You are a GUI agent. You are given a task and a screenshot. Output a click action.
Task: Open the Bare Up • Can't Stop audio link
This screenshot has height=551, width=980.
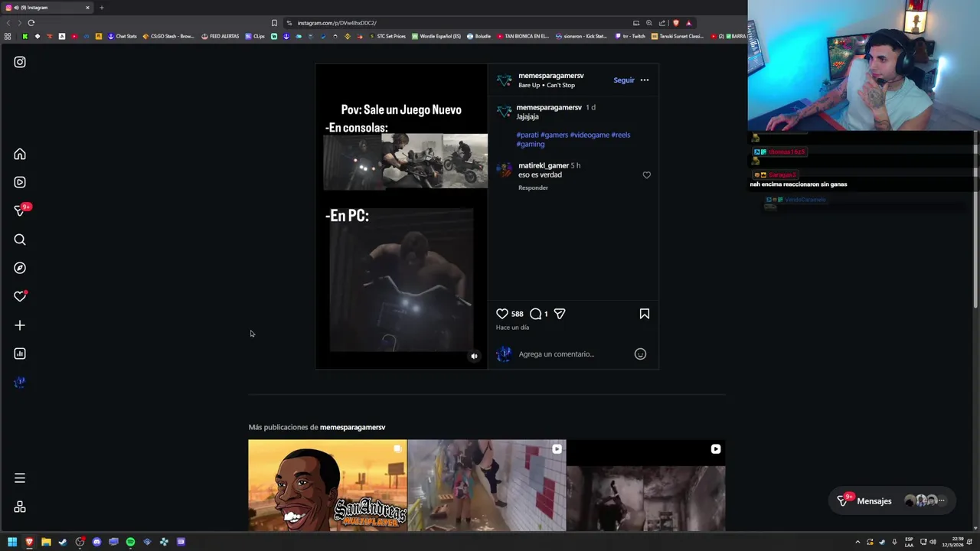547,85
